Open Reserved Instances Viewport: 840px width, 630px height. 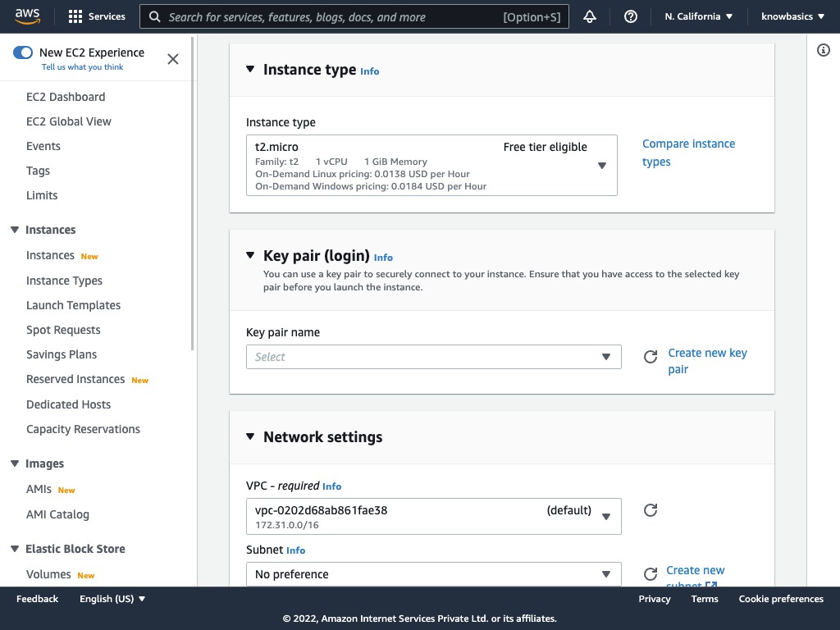(75, 379)
